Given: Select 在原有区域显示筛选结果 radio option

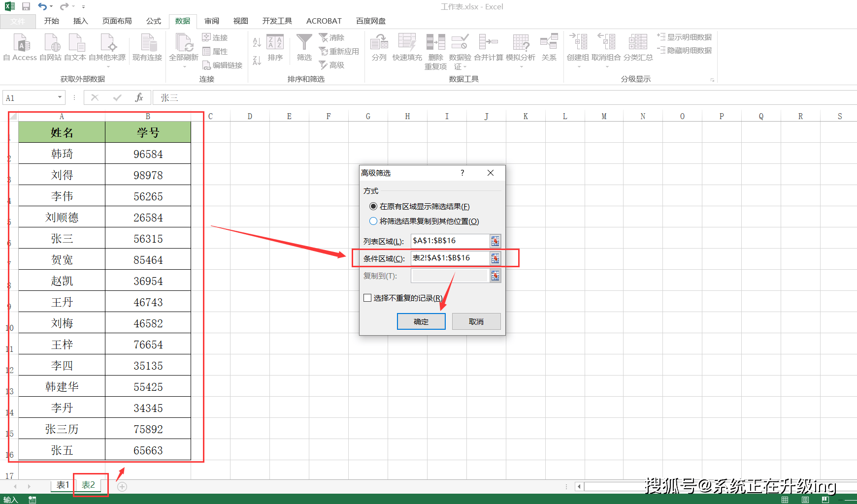Looking at the screenshot, I should click(373, 206).
